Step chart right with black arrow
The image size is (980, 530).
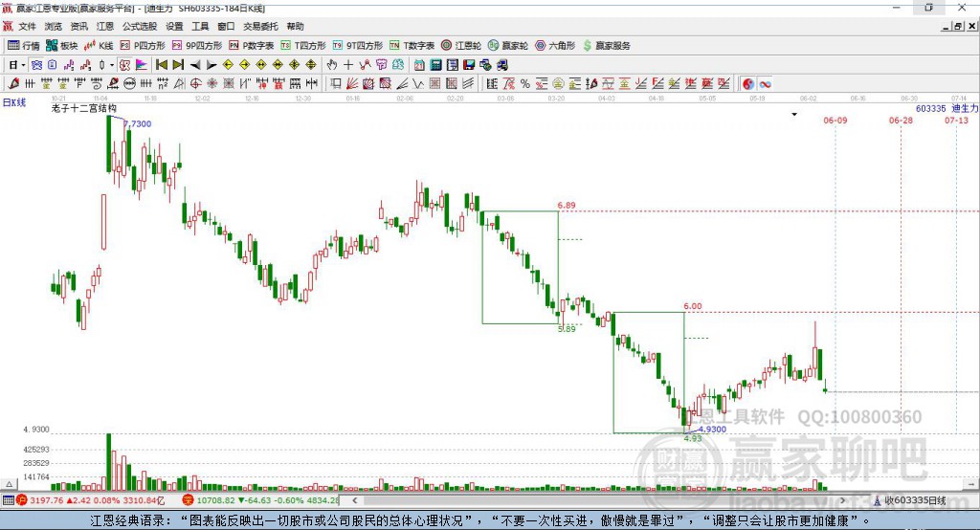click(x=212, y=65)
